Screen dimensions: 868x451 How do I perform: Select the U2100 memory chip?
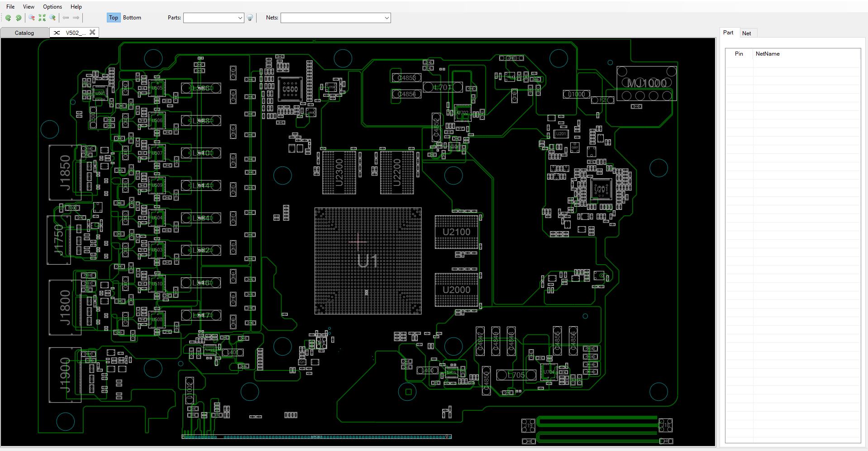456,232
